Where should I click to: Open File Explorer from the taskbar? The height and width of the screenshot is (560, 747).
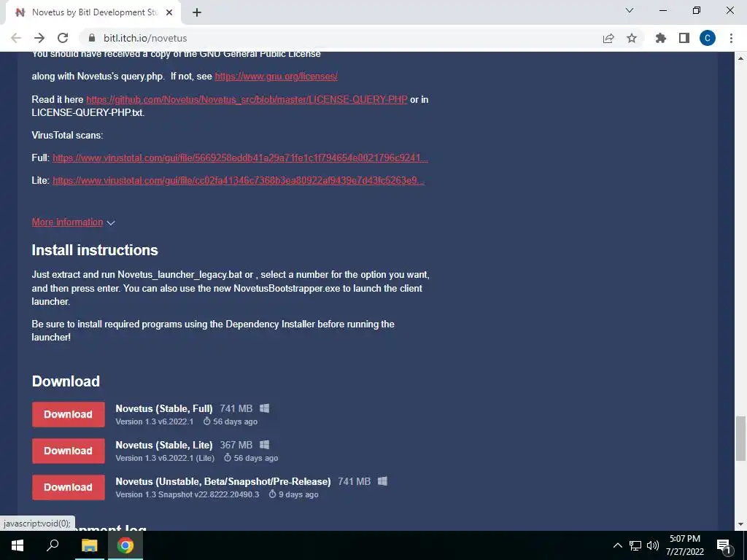click(89, 545)
